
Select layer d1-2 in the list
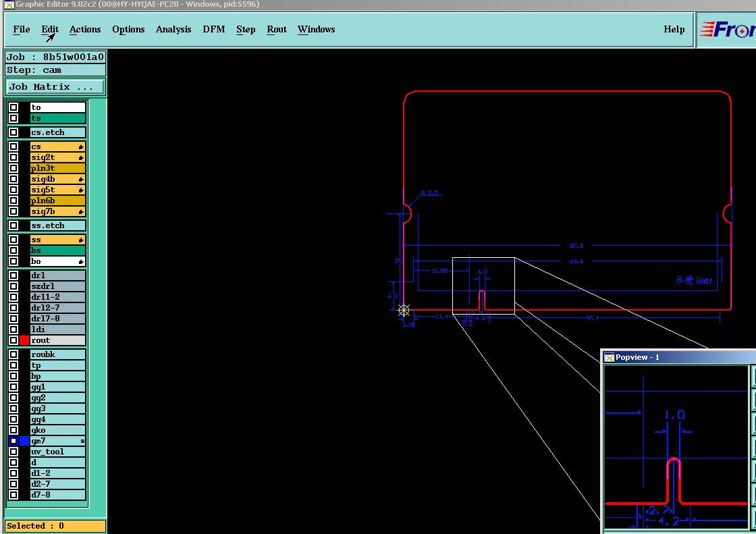pos(57,473)
